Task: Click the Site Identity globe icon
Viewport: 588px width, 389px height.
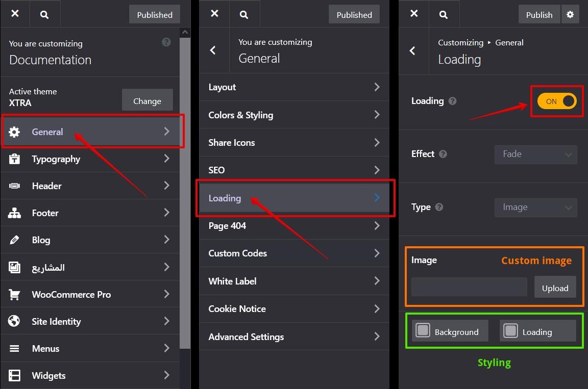Action: [14, 322]
